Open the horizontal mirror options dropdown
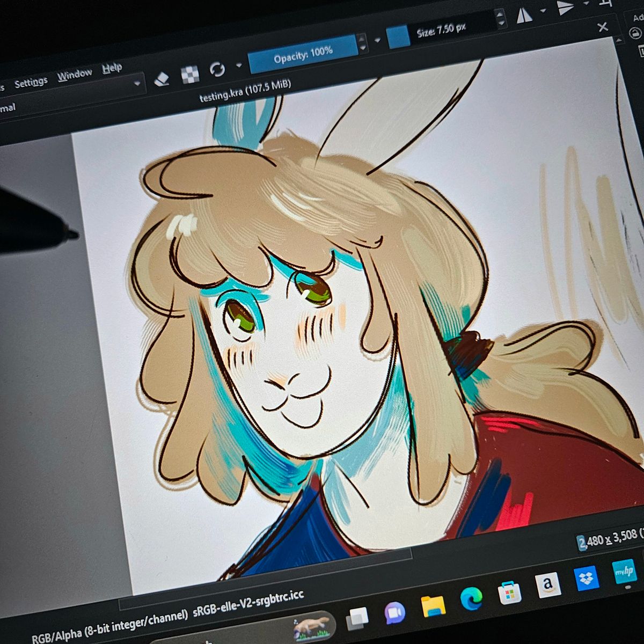This screenshot has height=644, width=644. click(543, 11)
